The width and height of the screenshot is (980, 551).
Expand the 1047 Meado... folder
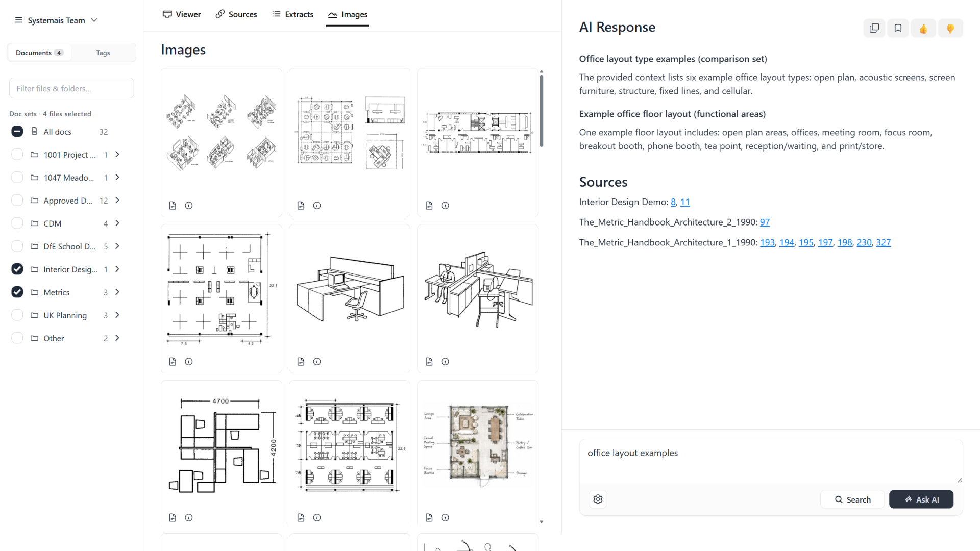(117, 178)
